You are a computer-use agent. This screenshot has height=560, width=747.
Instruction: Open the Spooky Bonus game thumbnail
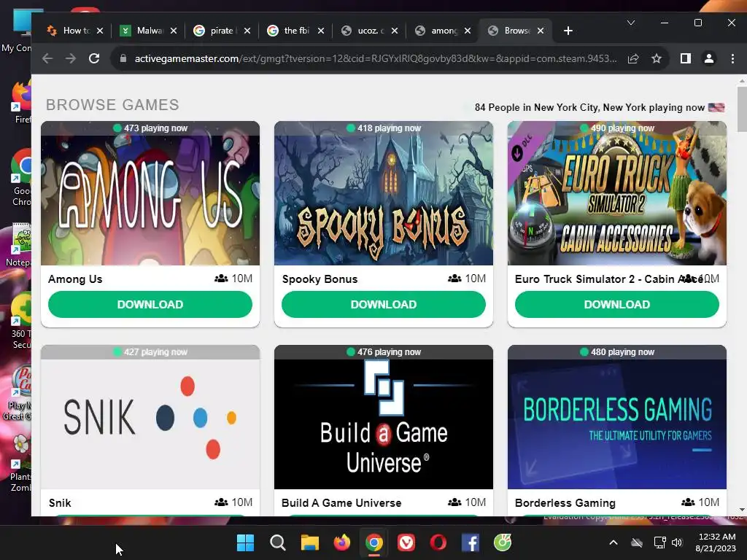click(x=384, y=193)
